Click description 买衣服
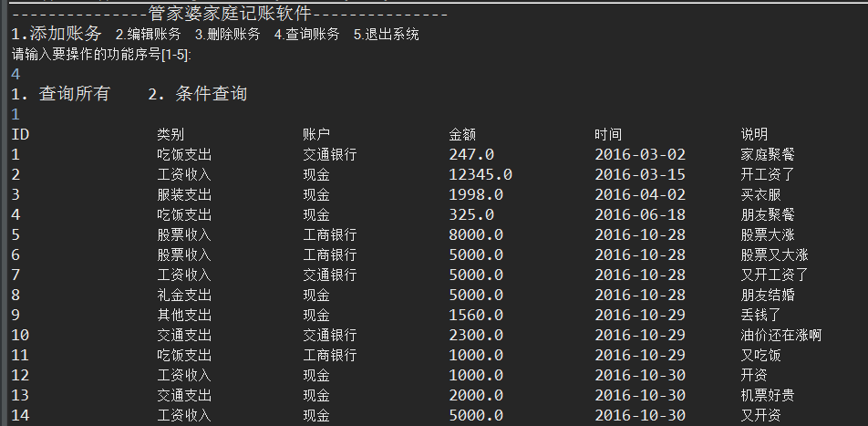The image size is (868, 426). click(x=761, y=194)
